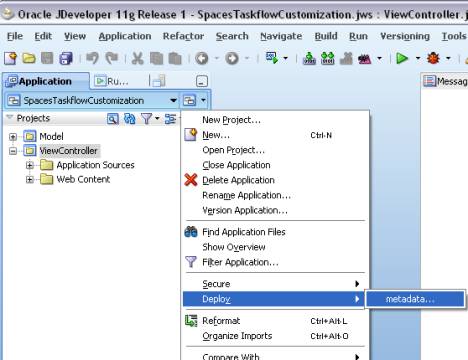Select the Model project tree item

51,137
